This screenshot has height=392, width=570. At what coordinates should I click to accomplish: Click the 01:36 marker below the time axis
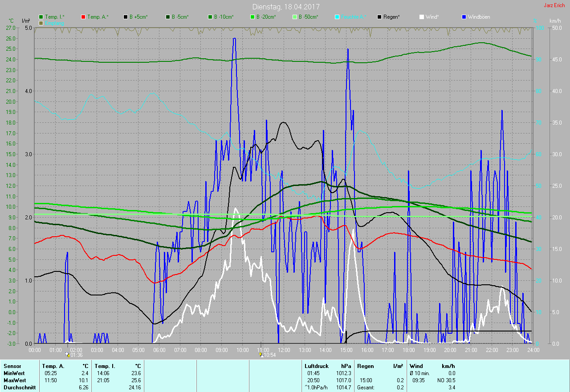[74, 355]
